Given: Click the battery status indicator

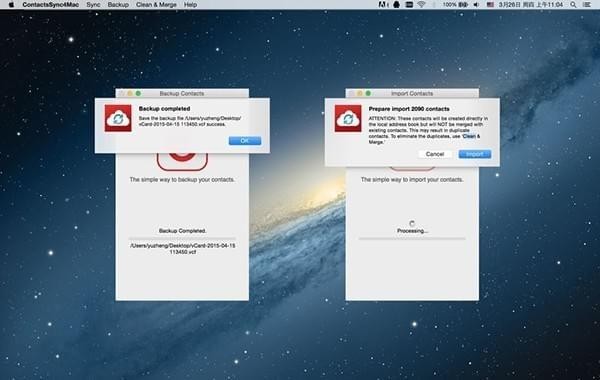Looking at the screenshot, I should pyautogui.click(x=455, y=5).
